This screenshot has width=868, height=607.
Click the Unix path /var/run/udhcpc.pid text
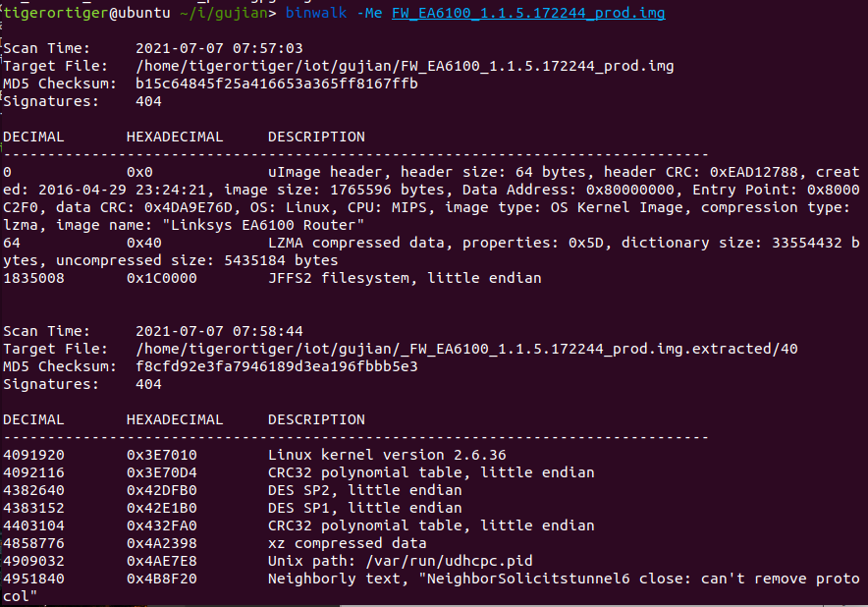pyautogui.click(x=401, y=561)
